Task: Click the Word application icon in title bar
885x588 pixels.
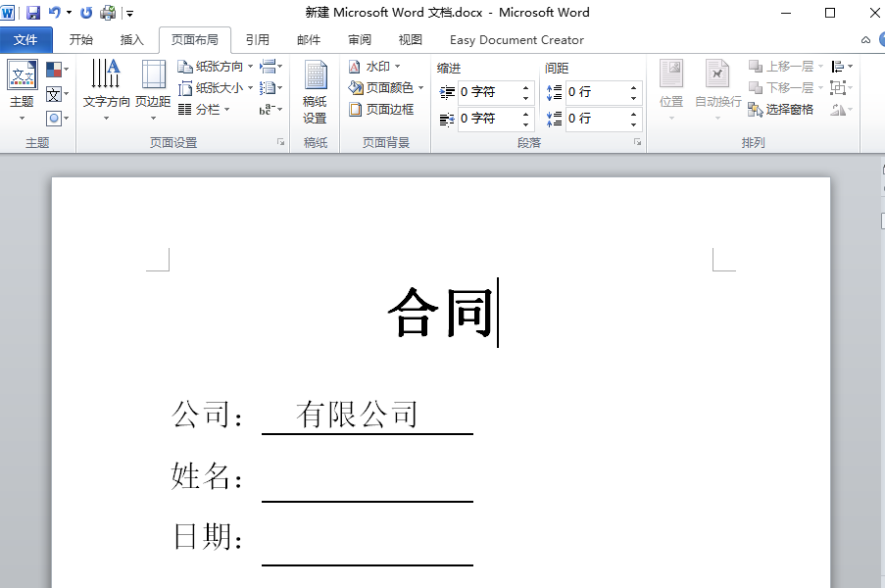Action: pyautogui.click(x=7, y=13)
